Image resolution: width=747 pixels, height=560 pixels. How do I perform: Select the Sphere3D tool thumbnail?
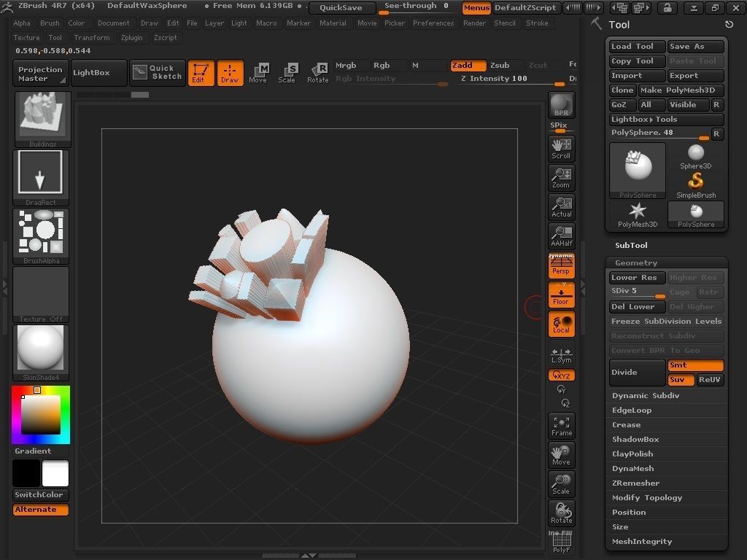(695, 157)
